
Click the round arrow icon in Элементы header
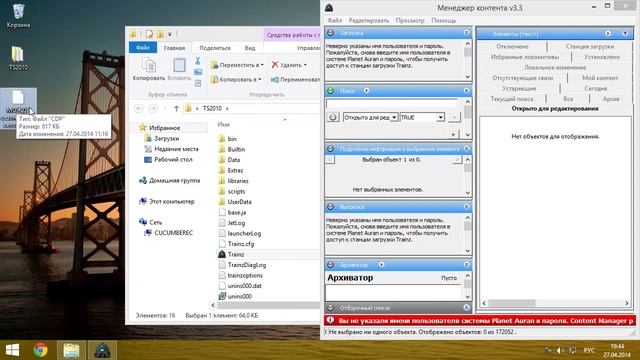pos(608,33)
